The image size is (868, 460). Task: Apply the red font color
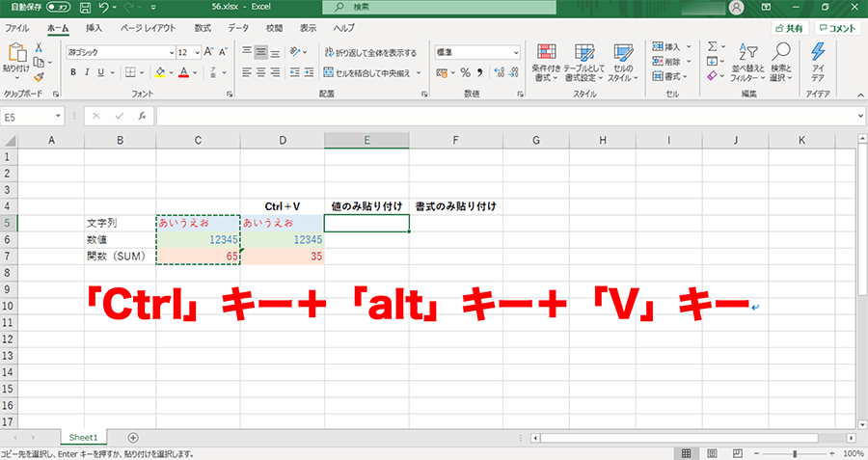(184, 72)
